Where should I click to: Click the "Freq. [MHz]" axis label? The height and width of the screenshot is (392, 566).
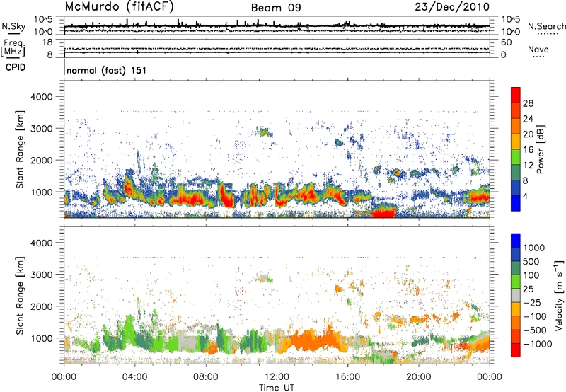click(x=13, y=48)
